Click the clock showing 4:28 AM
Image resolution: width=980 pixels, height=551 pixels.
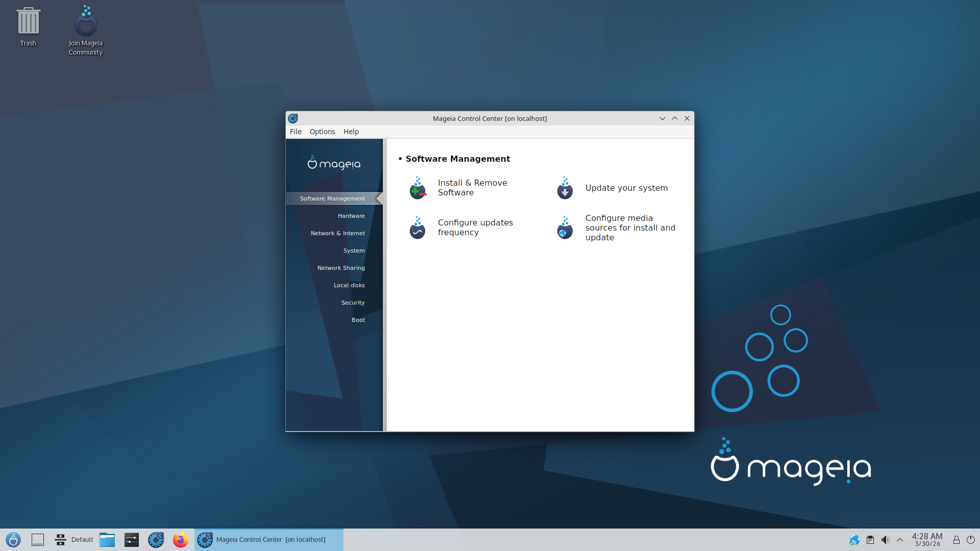pos(927,540)
